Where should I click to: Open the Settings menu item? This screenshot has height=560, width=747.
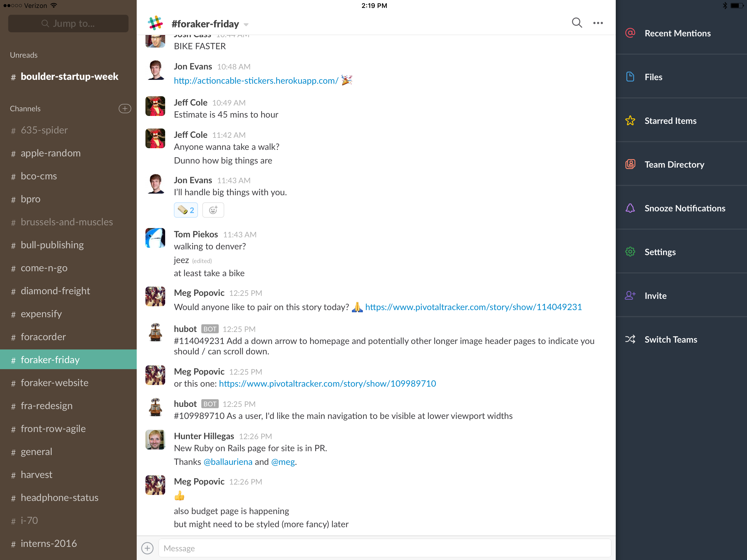660,252
